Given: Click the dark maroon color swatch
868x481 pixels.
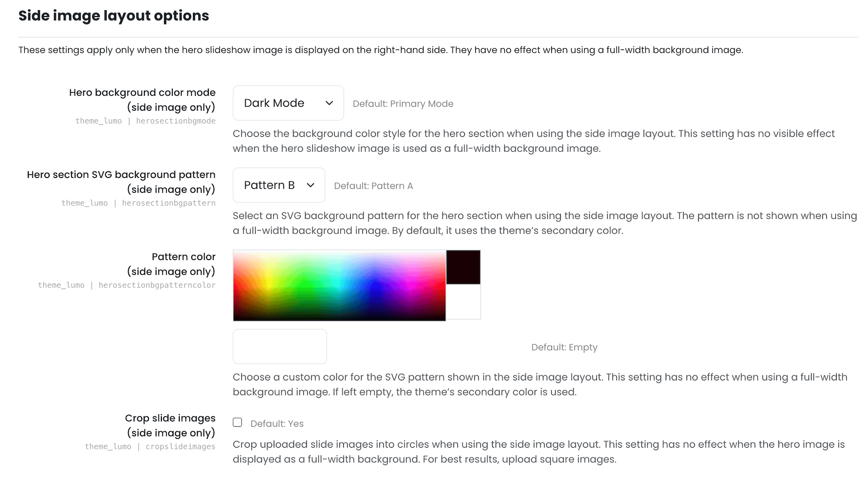Looking at the screenshot, I should pos(463,267).
